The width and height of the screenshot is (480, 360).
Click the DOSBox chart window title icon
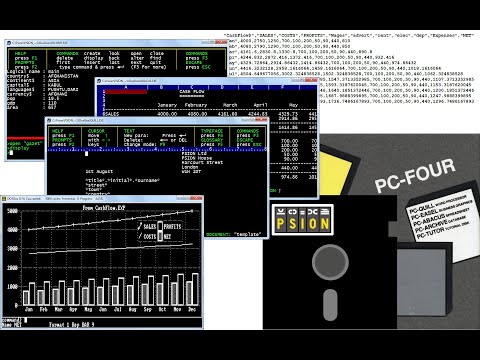(x=4, y=199)
